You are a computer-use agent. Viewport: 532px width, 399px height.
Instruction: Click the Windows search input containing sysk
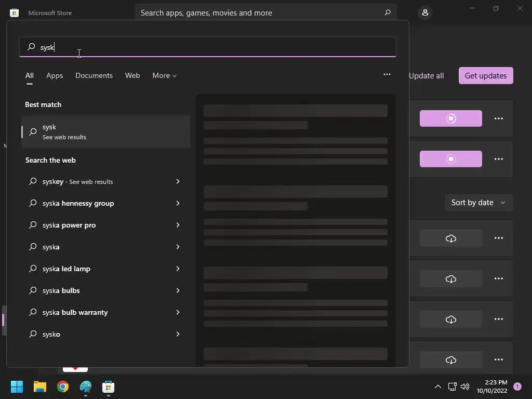[x=208, y=47]
